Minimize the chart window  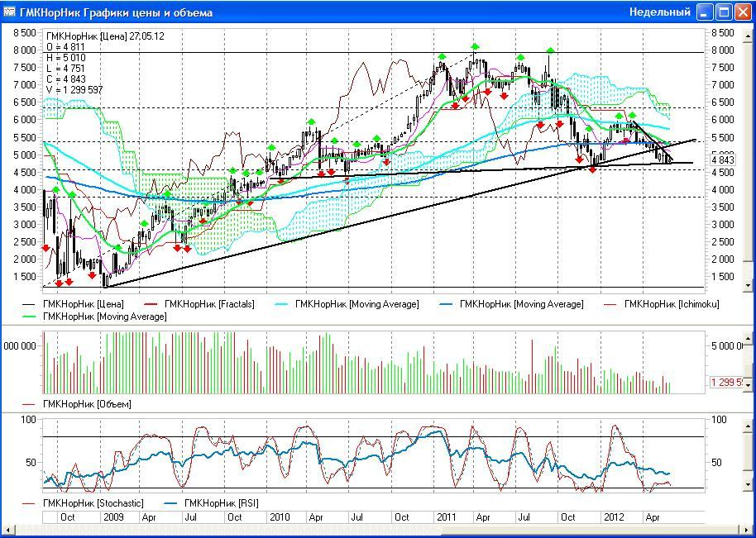705,12
